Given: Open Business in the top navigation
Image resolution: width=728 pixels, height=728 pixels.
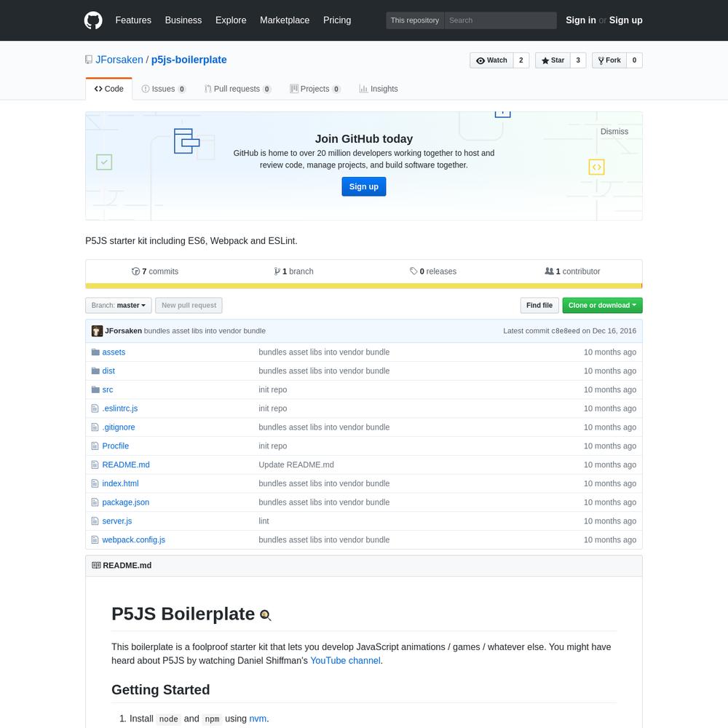Looking at the screenshot, I should pyautogui.click(x=183, y=20).
